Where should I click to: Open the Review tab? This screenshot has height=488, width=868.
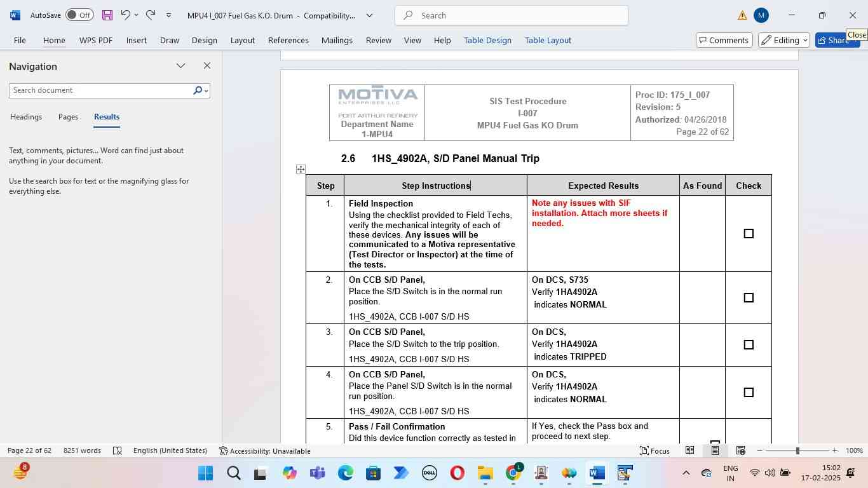point(379,40)
